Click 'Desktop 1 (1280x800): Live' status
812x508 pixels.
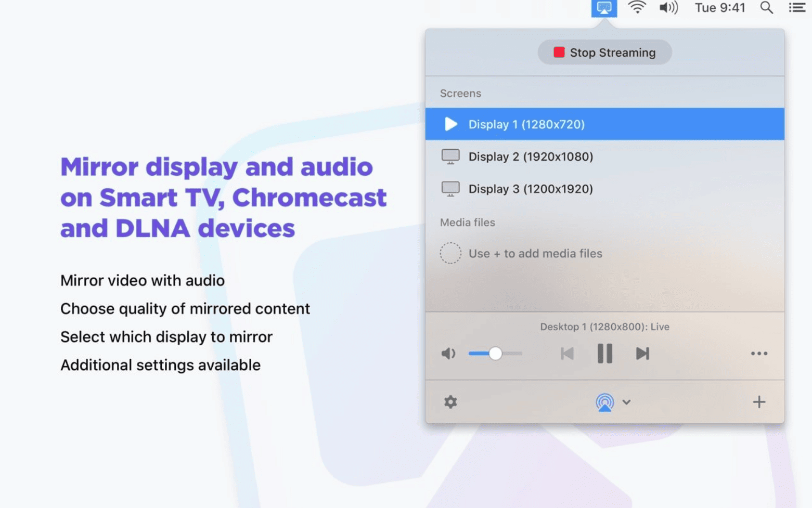click(x=604, y=327)
